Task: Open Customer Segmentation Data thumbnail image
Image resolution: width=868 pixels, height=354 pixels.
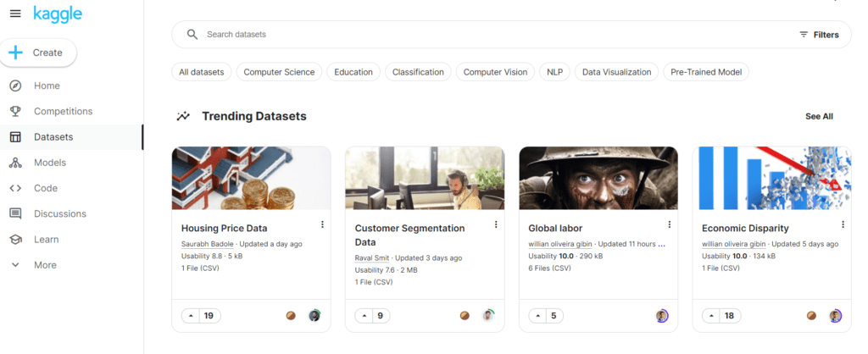Action: (x=425, y=178)
